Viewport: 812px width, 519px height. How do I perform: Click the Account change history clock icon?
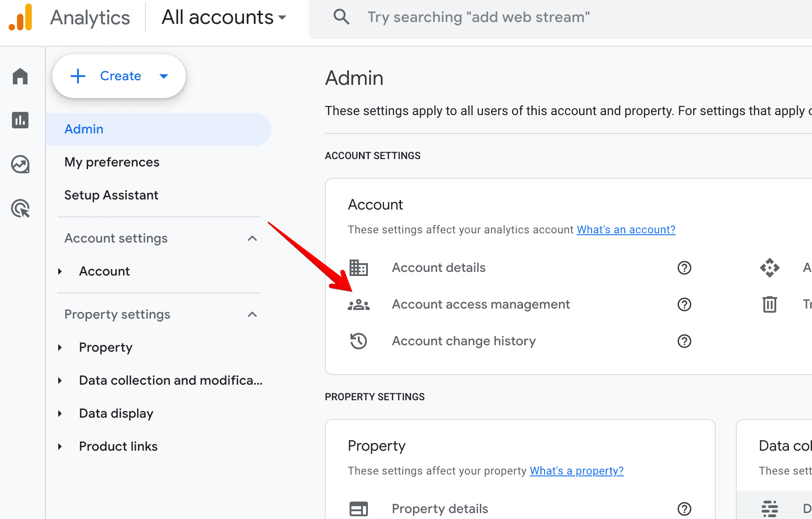359,341
